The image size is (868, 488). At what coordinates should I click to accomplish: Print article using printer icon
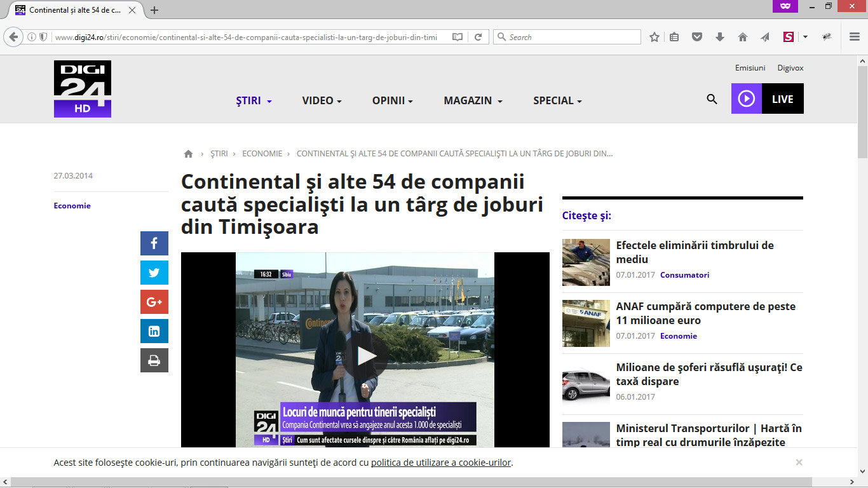[x=154, y=360]
